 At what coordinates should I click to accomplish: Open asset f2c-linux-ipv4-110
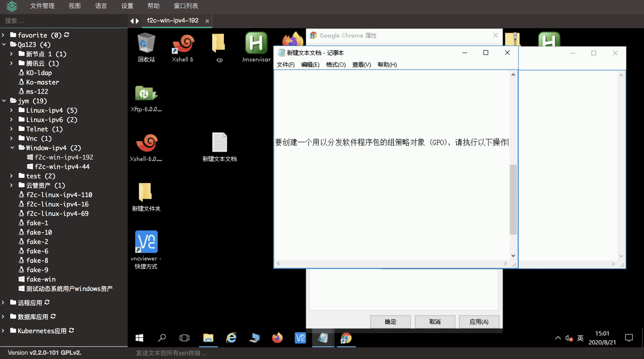point(59,195)
